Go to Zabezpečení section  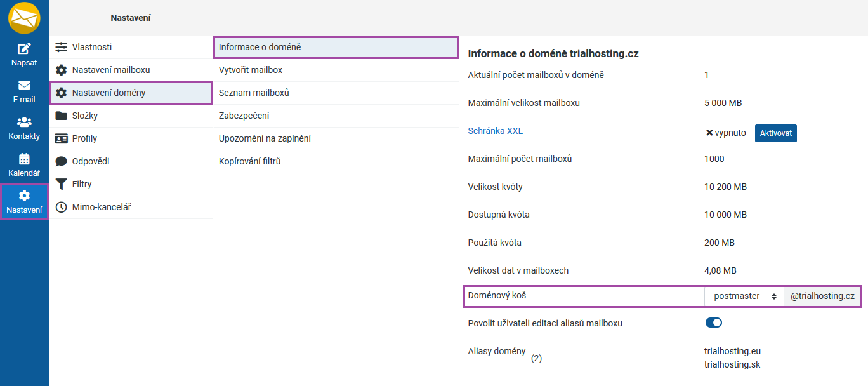tap(244, 116)
